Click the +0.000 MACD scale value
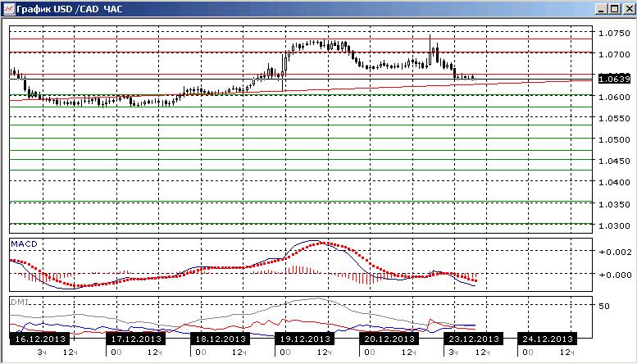 [x=616, y=275]
